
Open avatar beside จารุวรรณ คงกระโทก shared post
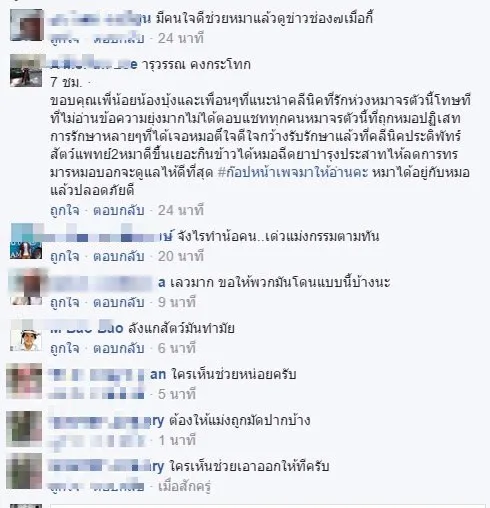tap(27, 71)
